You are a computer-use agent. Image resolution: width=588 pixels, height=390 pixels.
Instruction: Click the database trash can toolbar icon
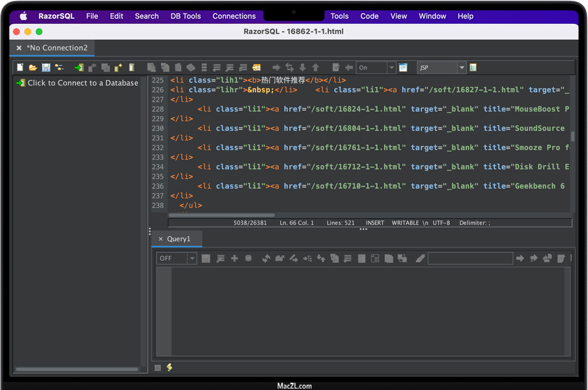pyautogui.click(x=132, y=68)
